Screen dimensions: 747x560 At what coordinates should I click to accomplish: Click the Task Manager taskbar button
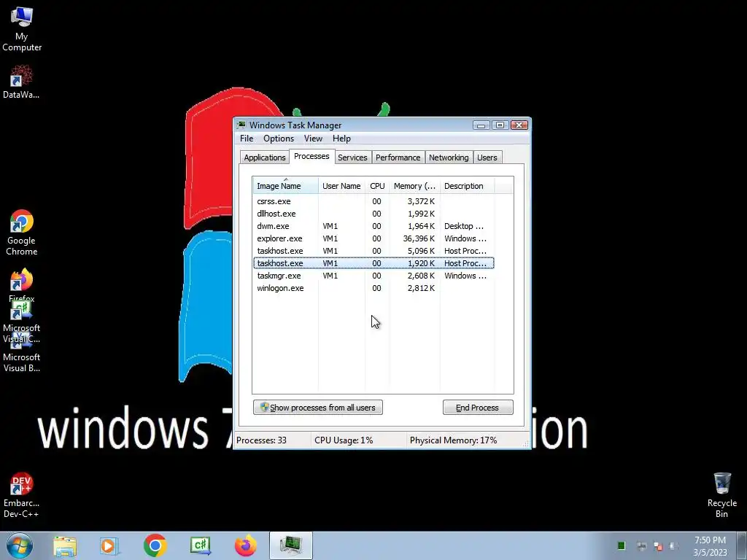(290, 545)
